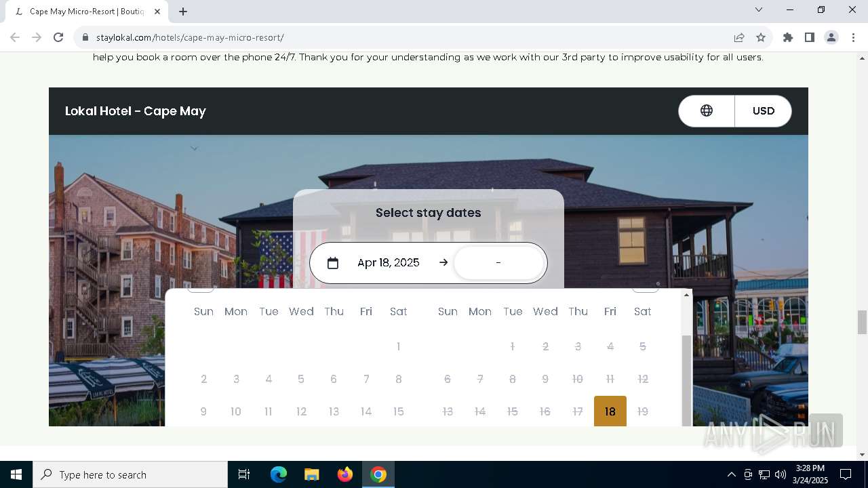Screen dimensions: 868x488
Task: Bookmark this page with star icon
Action: pos(761,37)
